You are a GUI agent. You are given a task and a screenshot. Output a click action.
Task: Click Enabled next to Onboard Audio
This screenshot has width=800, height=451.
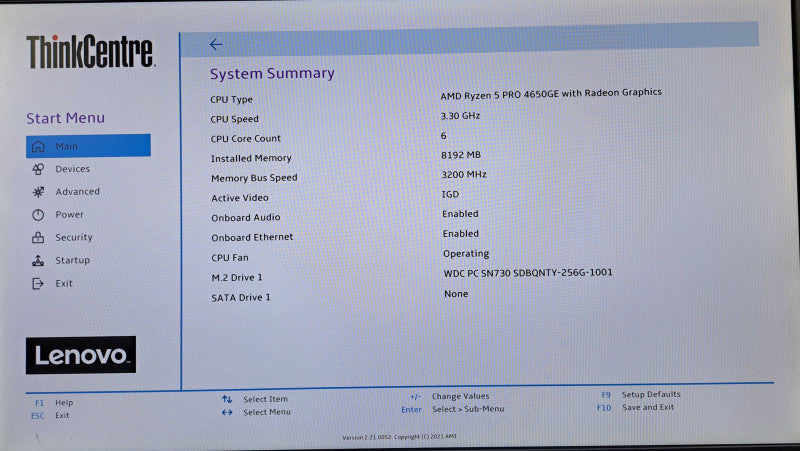[461, 214]
